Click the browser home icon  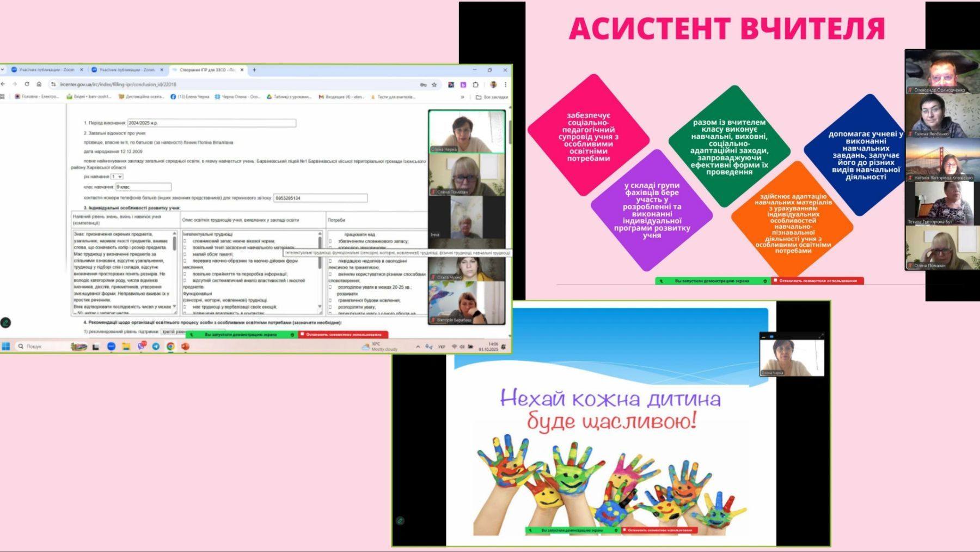pos(39,84)
